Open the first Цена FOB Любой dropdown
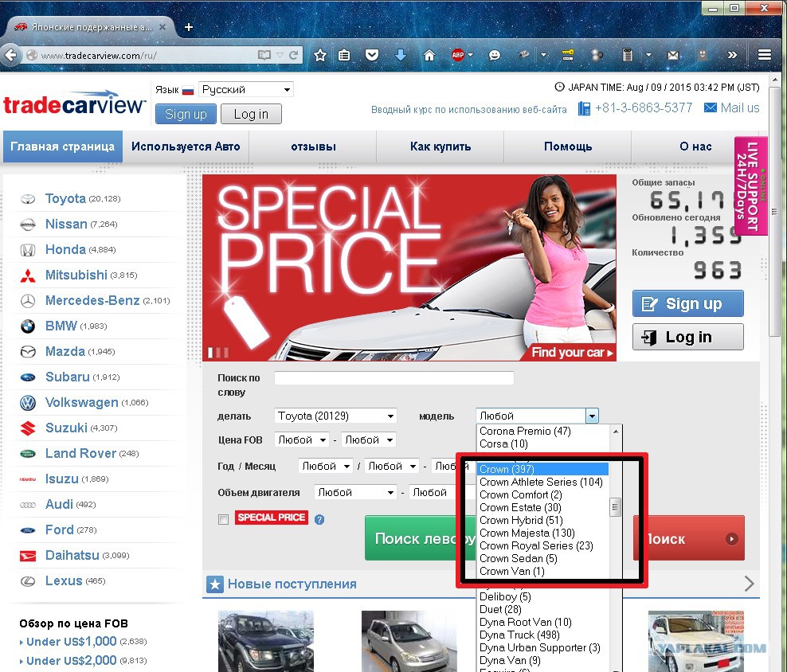Image resolution: width=787 pixels, height=672 pixels. pos(302,440)
